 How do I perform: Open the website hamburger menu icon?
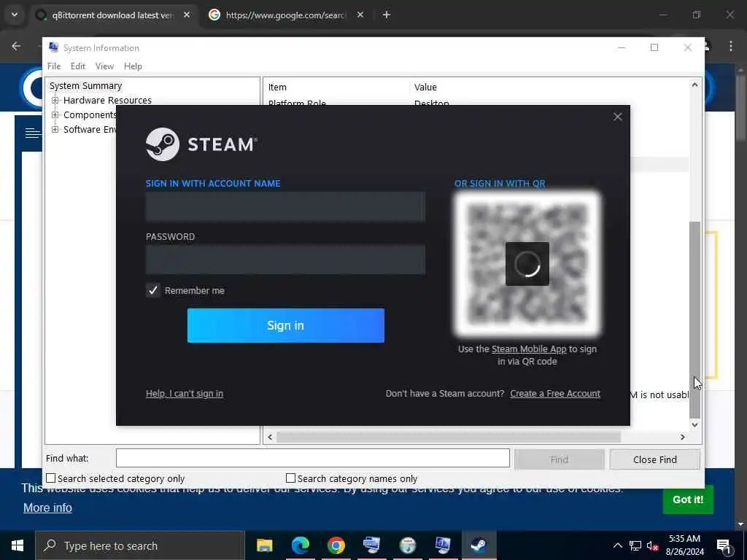[x=33, y=133]
